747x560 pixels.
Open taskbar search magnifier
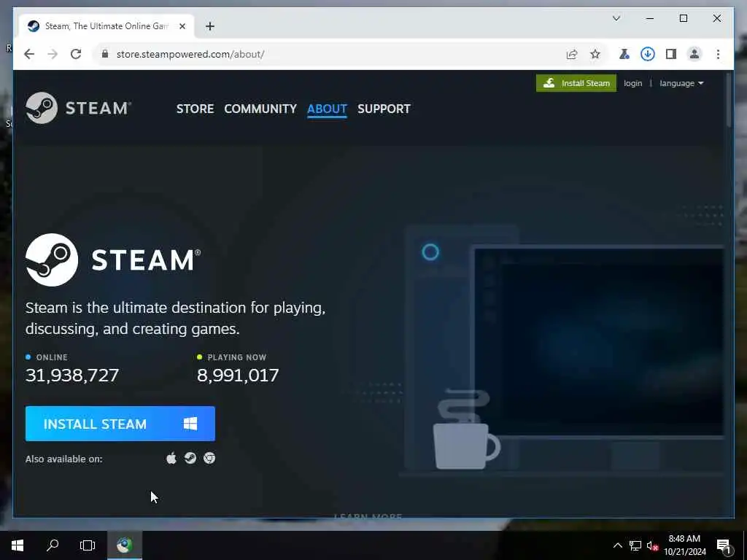[x=53, y=545]
